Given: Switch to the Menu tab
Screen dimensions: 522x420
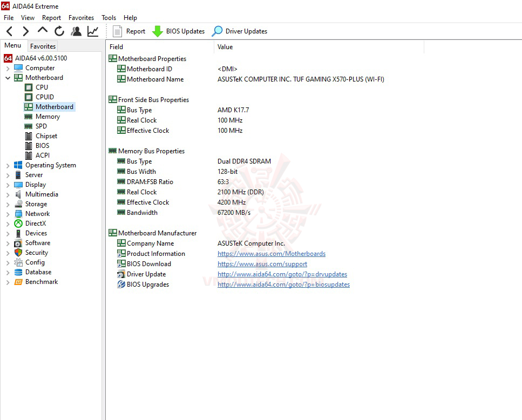Looking at the screenshot, I should (12, 45).
